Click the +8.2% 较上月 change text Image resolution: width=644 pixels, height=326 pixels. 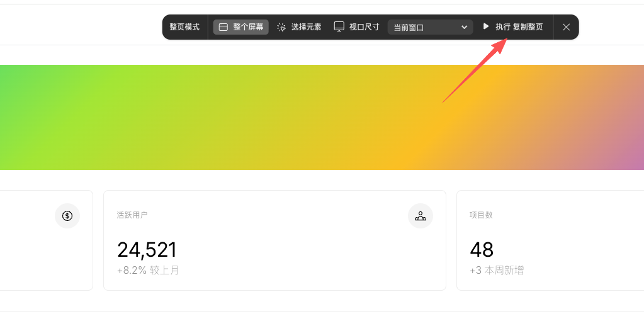pyautogui.click(x=148, y=270)
